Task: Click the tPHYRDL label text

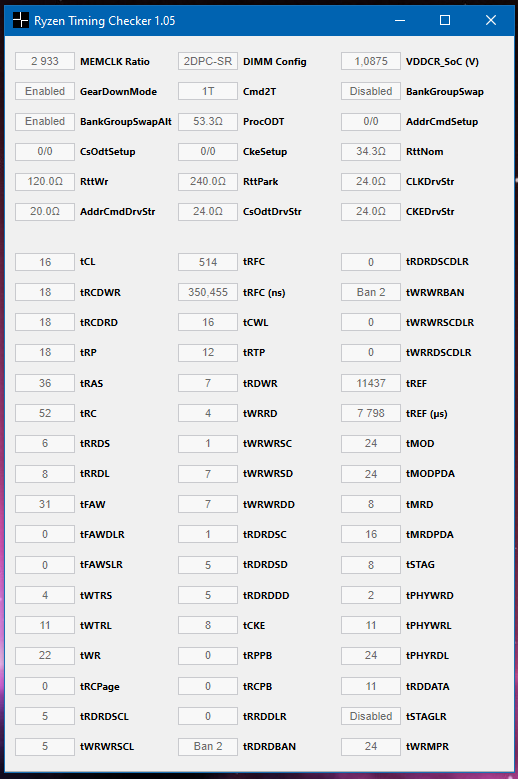Action: pyautogui.click(x=427, y=655)
